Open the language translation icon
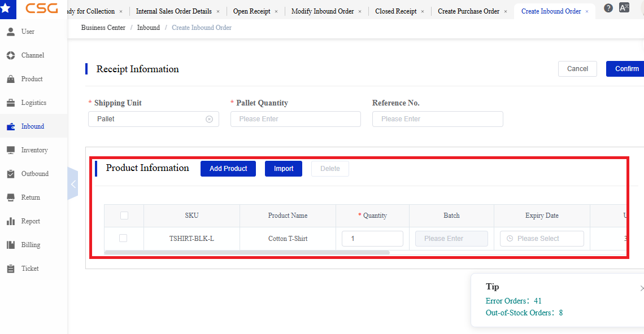 (624, 8)
